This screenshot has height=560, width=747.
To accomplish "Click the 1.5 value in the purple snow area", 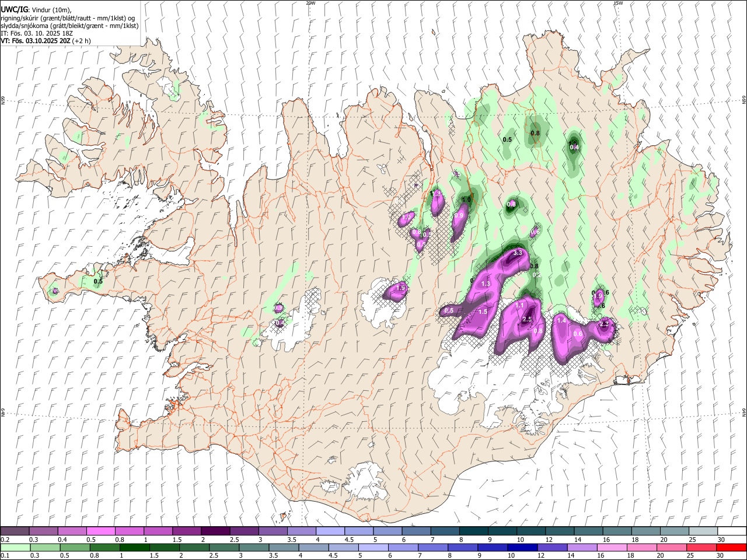I will pos(483,312).
